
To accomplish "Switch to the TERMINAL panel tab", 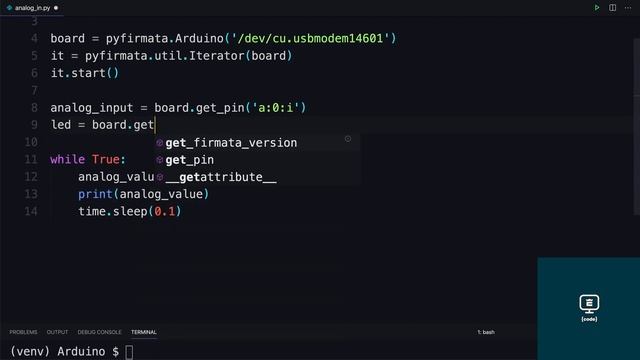I will click(x=144, y=332).
